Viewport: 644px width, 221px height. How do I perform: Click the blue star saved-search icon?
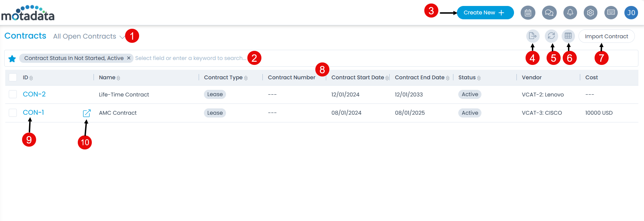12,59
